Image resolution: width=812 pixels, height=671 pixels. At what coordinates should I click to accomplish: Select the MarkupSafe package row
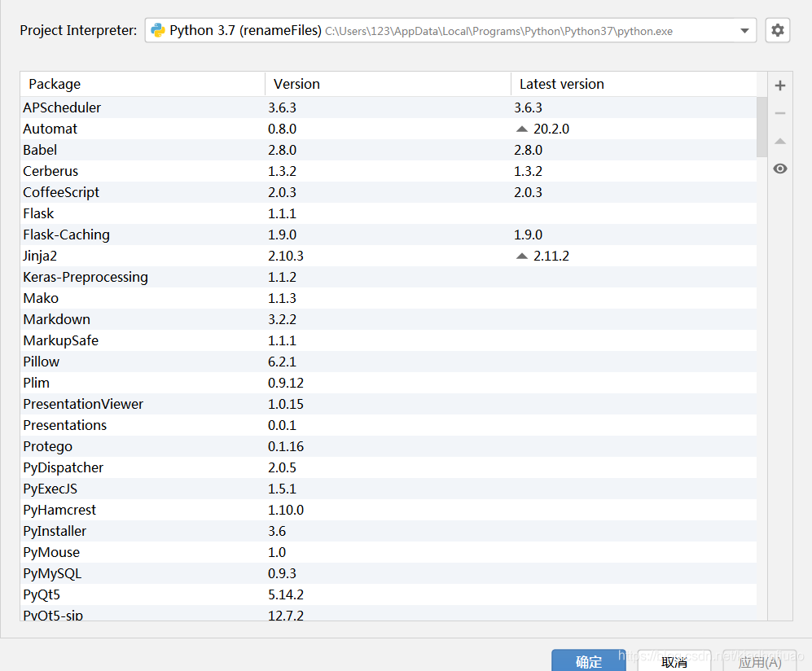click(x=388, y=340)
